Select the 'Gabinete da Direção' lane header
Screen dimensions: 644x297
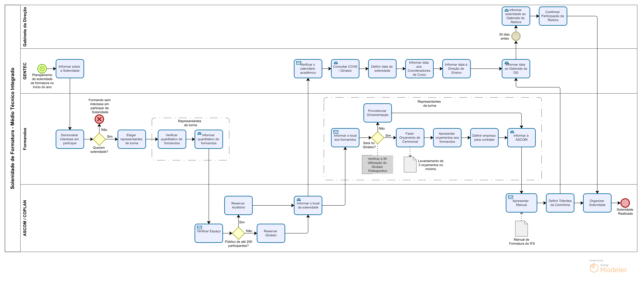tap(25, 27)
